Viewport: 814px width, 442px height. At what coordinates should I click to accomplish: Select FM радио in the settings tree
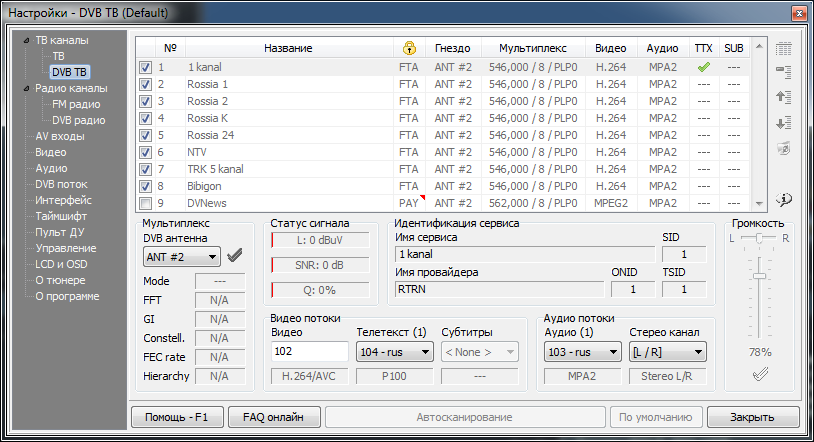(x=75, y=104)
